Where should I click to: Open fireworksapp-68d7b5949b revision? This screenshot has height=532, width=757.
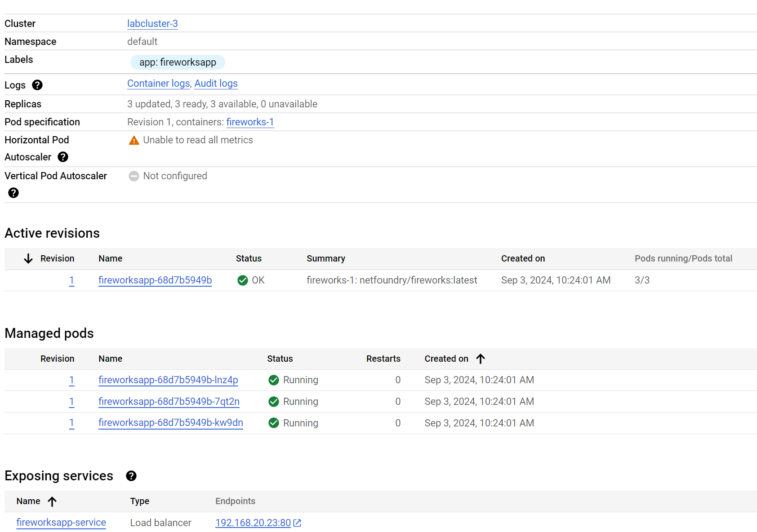point(155,280)
